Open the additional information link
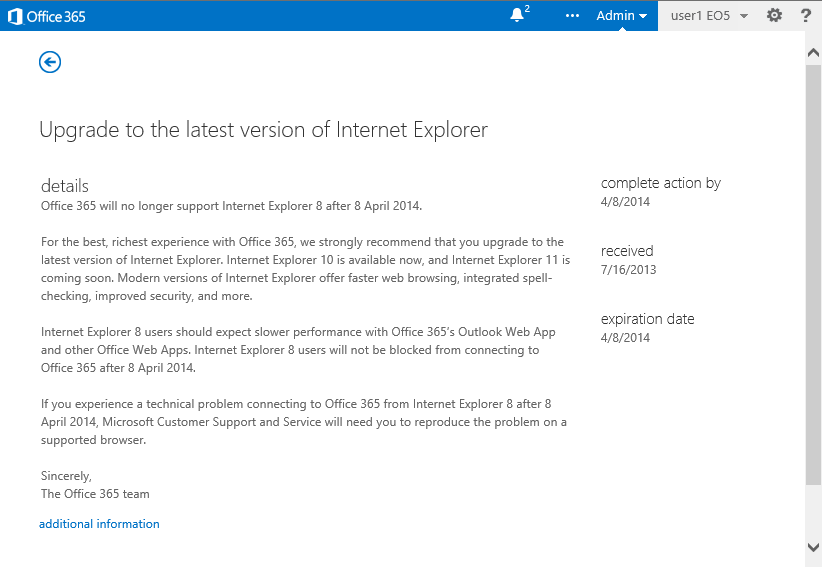The image size is (822, 567). point(99,524)
